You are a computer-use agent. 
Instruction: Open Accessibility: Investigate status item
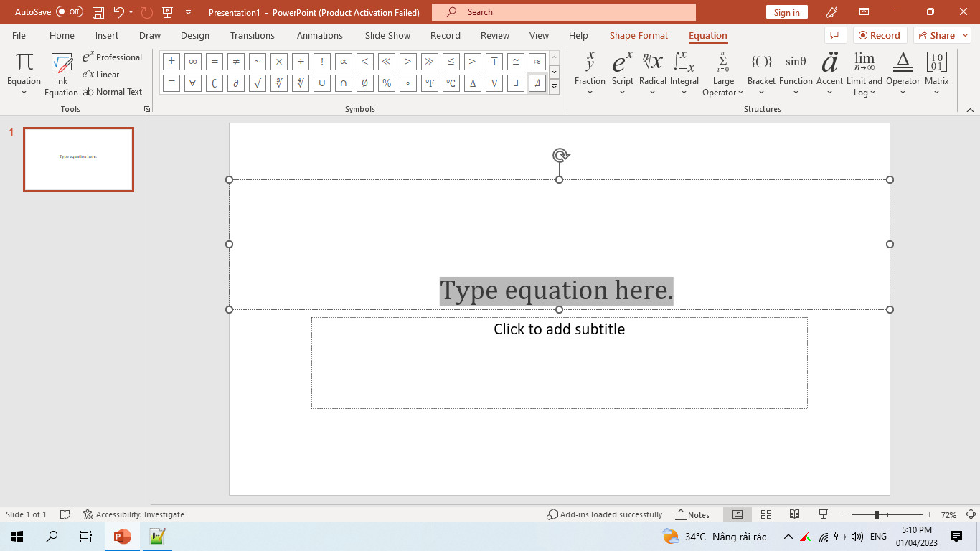click(134, 514)
